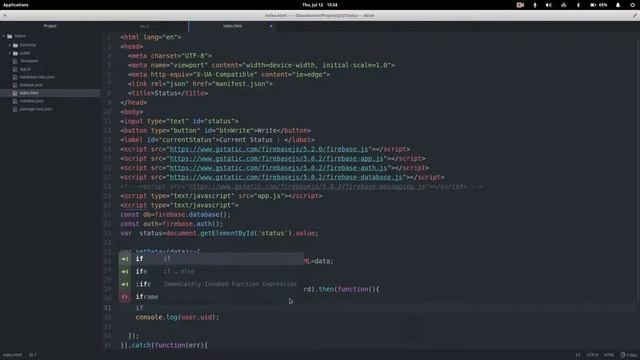
Task: Click the Bluetooth icon in system tray
Action: point(578,5)
